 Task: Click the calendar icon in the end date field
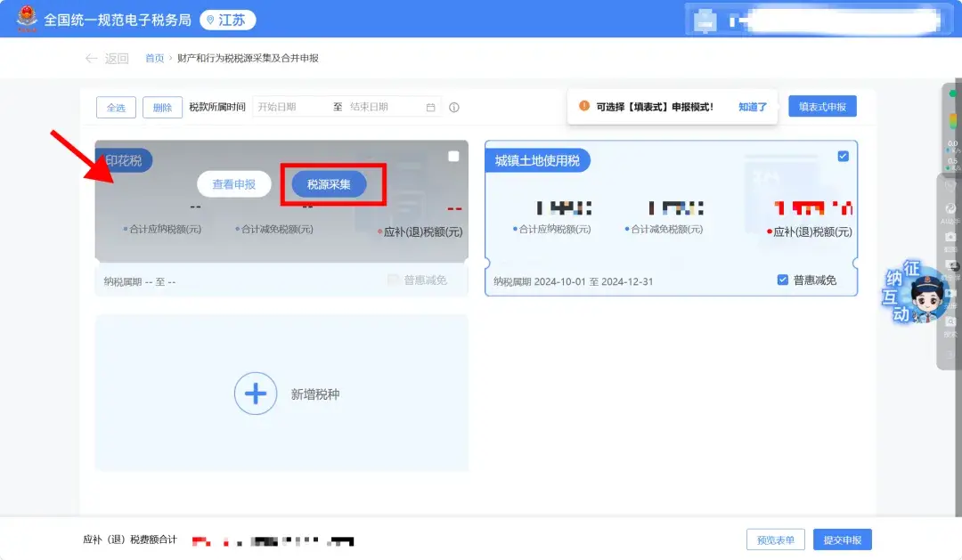point(432,107)
